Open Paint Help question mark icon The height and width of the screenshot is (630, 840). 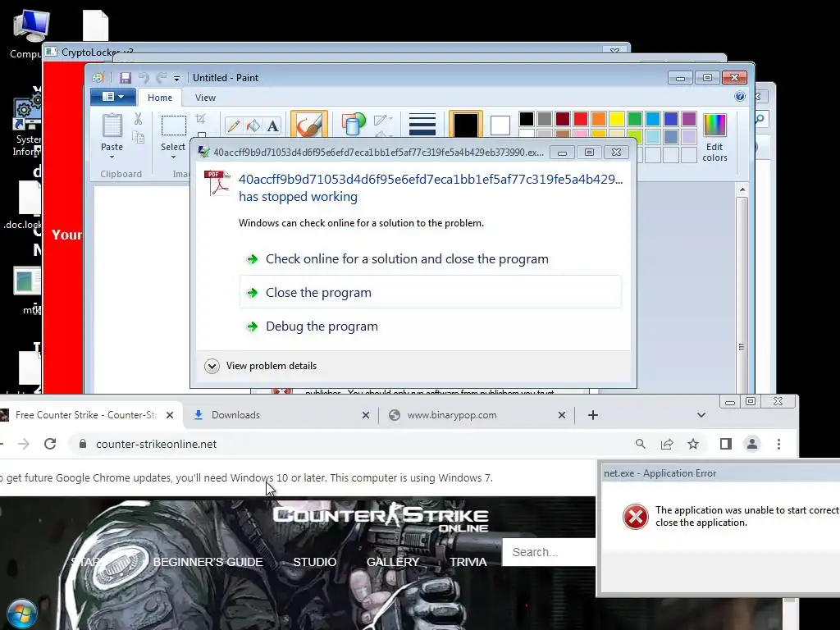[x=740, y=97]
